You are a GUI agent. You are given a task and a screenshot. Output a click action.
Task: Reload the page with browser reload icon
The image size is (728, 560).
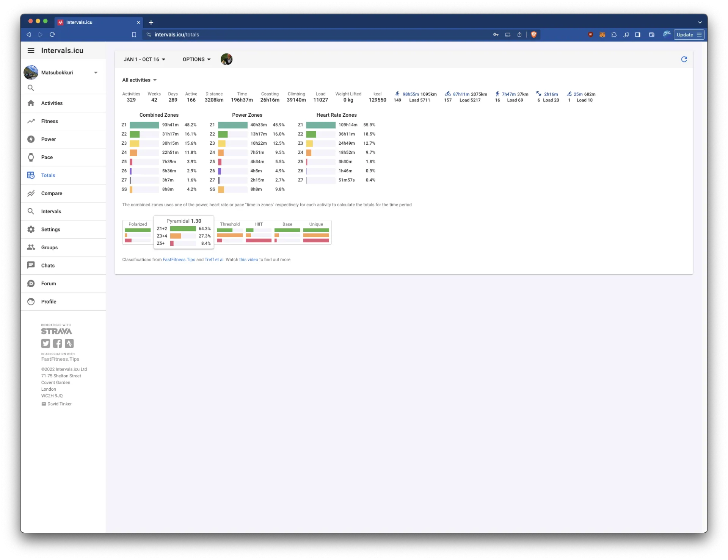coord(52,34)
